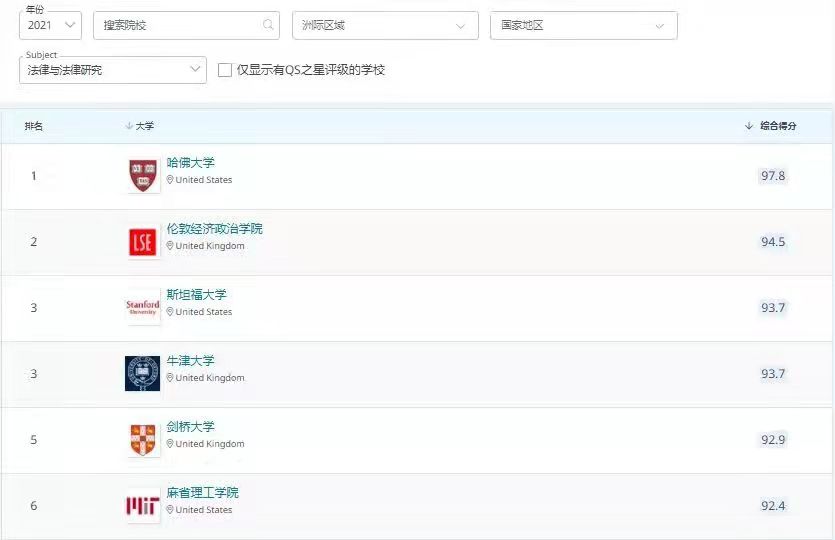Open the 剑桥大学 link
Screen dimensions: 835x540
pos(190,427)
